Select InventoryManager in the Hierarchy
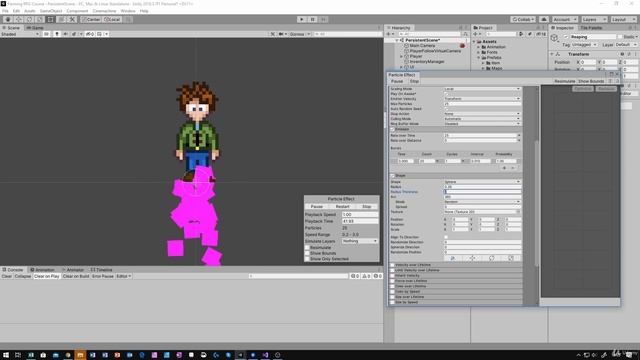Viewport: 640px width, 360px height. (x=427, y=62)
